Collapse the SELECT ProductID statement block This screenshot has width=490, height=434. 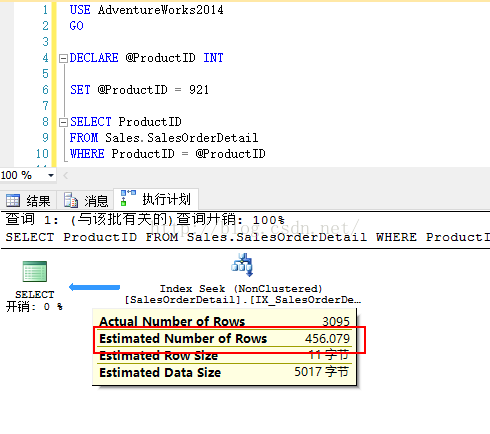[63, 123]
